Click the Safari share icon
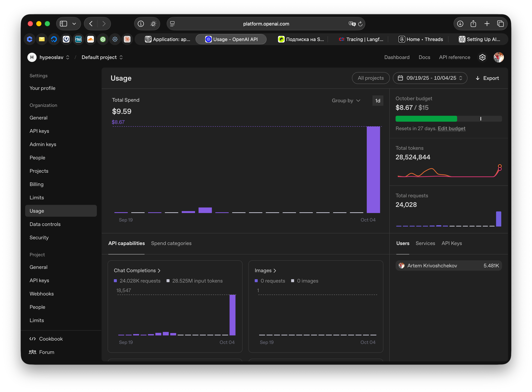This screenshot has width=532, height=392. [473, 24]
